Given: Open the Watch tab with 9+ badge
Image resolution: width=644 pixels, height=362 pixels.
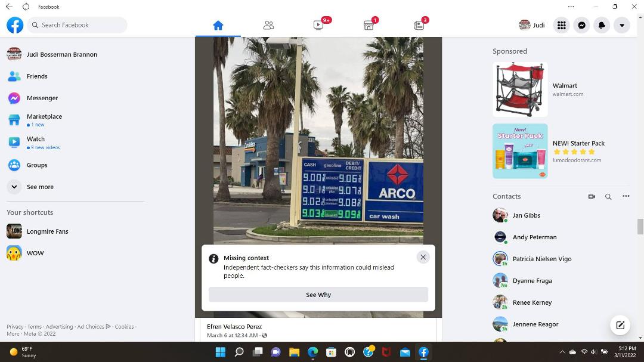Looking at the screenshot, I should click(318, 26).
